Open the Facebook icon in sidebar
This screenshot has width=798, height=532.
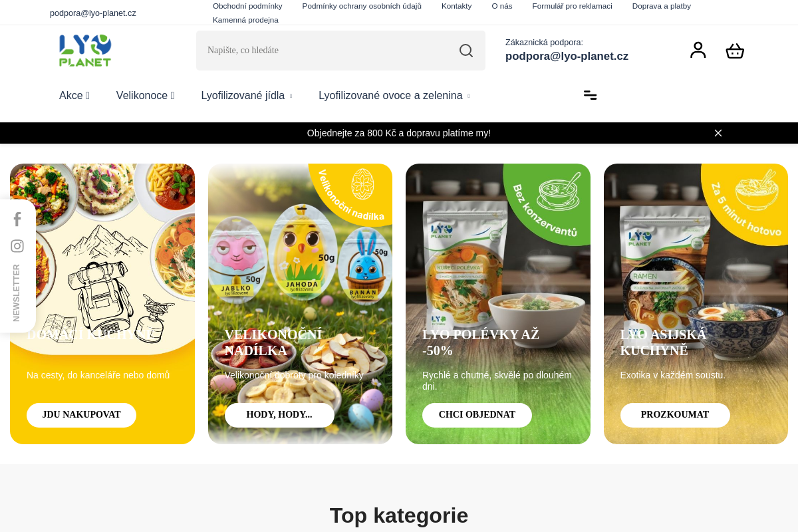coord(17,219)
